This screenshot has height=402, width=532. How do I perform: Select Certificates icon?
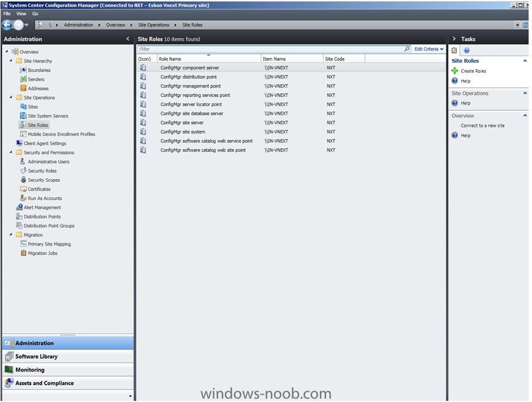(x=23, y=189)
